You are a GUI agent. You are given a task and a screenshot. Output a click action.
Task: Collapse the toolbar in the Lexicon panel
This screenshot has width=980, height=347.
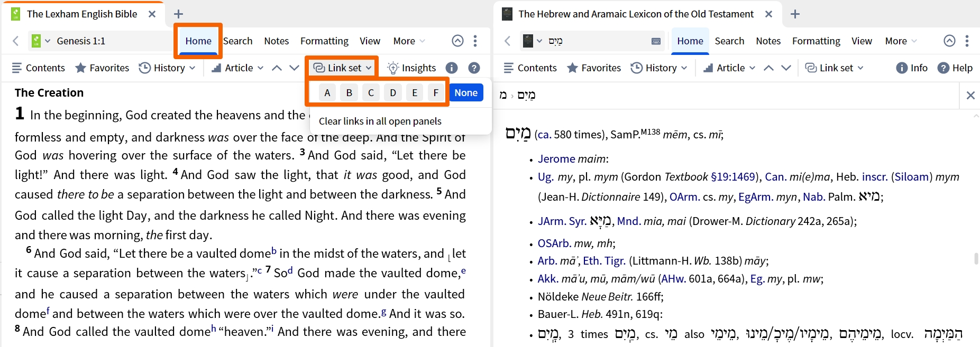point(950,41)
